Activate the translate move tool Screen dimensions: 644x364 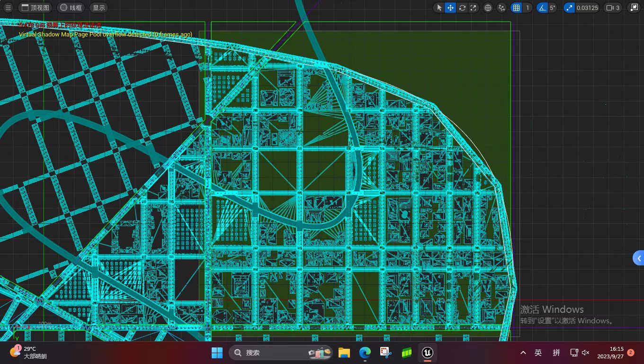pyautogui.click(x=450, y=8)
